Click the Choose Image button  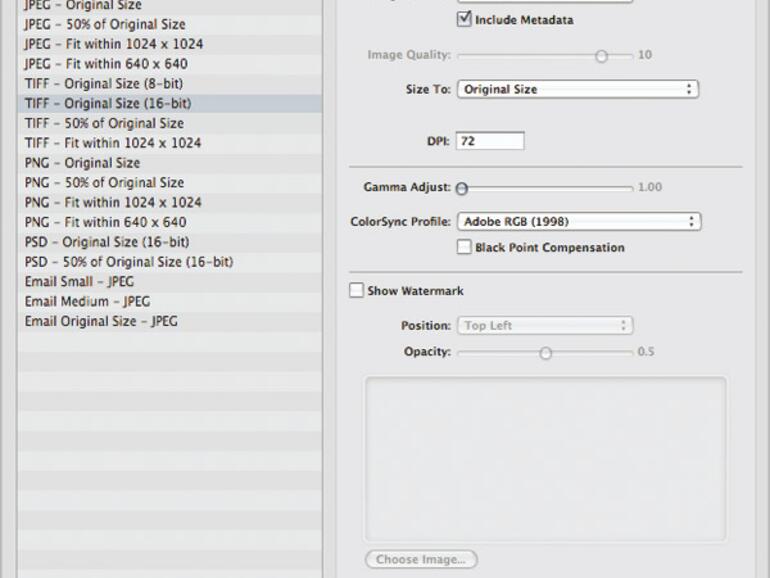[x=421, y=559]
